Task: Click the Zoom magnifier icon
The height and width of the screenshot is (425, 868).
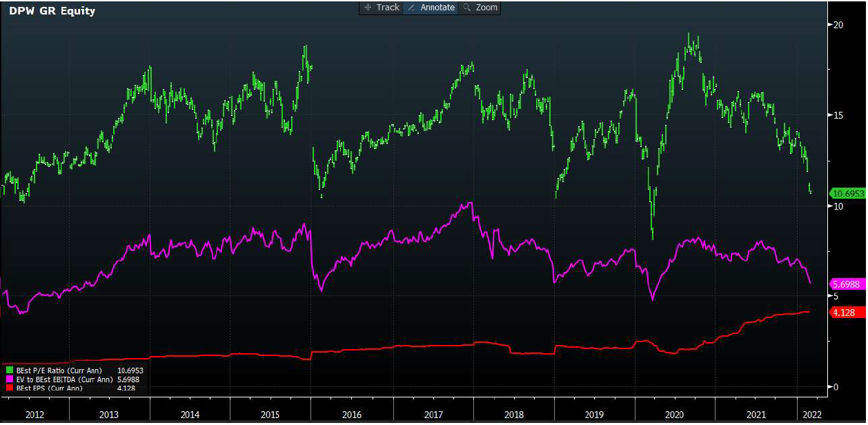Action: [x=467, y=8]
